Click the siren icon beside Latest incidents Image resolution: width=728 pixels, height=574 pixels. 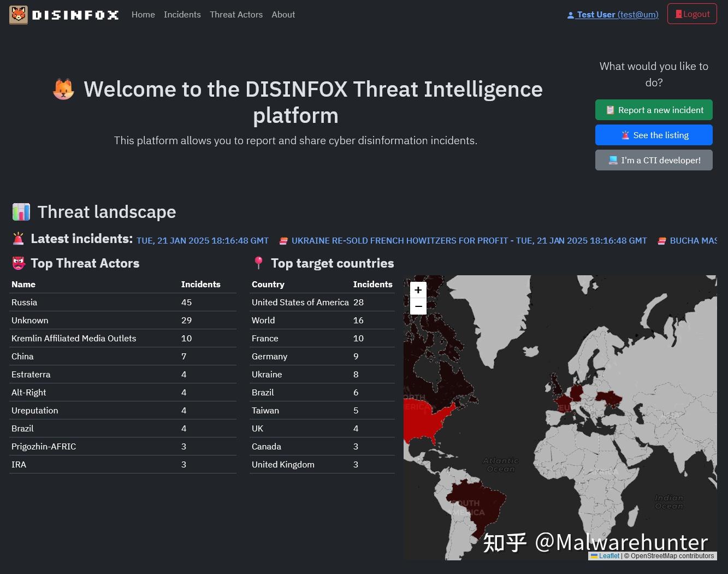(19, 239)
